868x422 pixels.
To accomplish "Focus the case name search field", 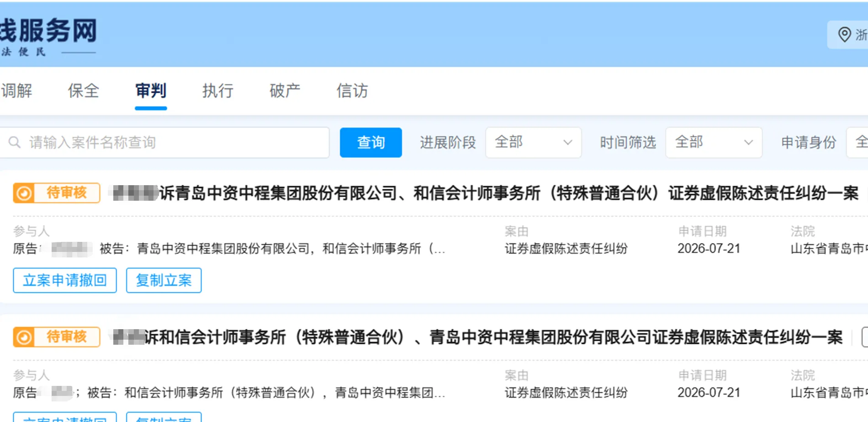I will coord(164,143).
